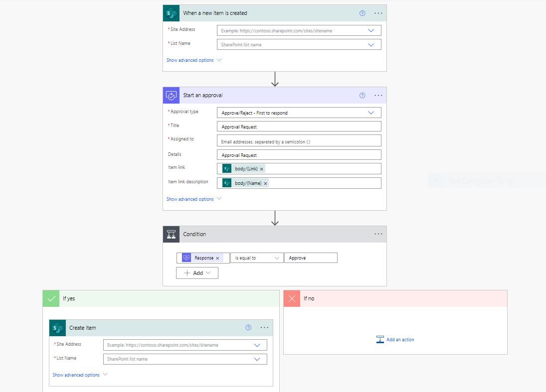Open Create item Site Address dropdown

(x=257, y=345)
